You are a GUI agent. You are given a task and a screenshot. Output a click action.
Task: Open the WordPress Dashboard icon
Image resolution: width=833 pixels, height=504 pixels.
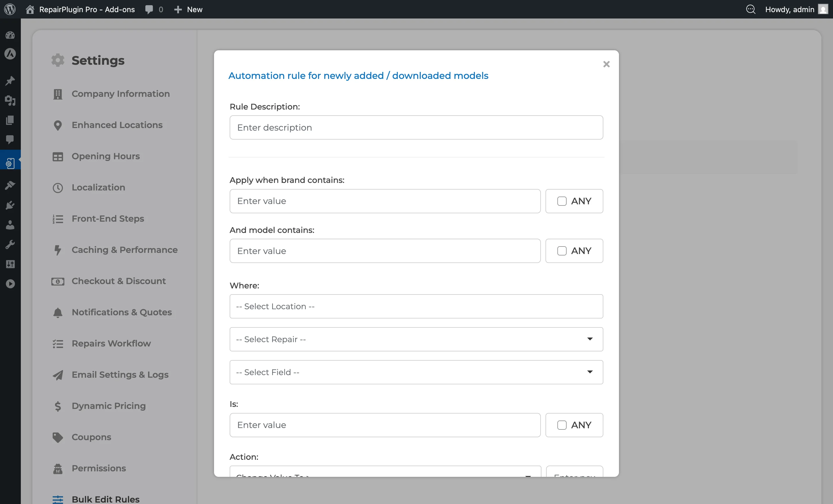point(10,35)
